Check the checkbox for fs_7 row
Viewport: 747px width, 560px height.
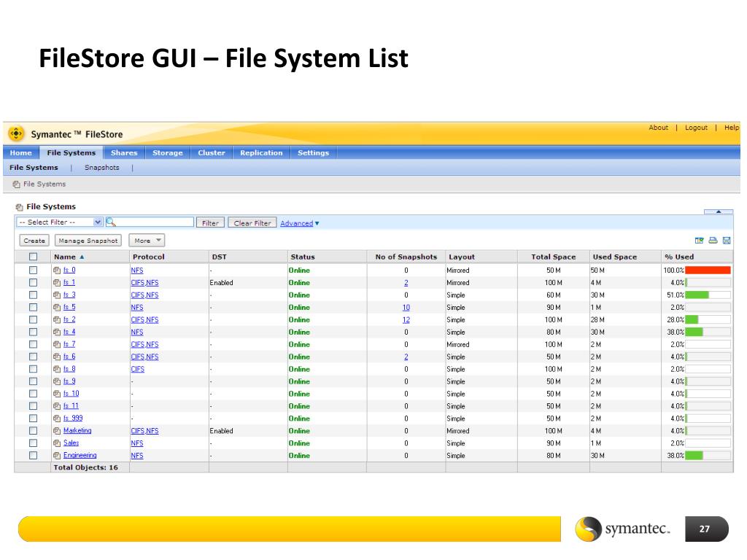[x=33, y=344]
